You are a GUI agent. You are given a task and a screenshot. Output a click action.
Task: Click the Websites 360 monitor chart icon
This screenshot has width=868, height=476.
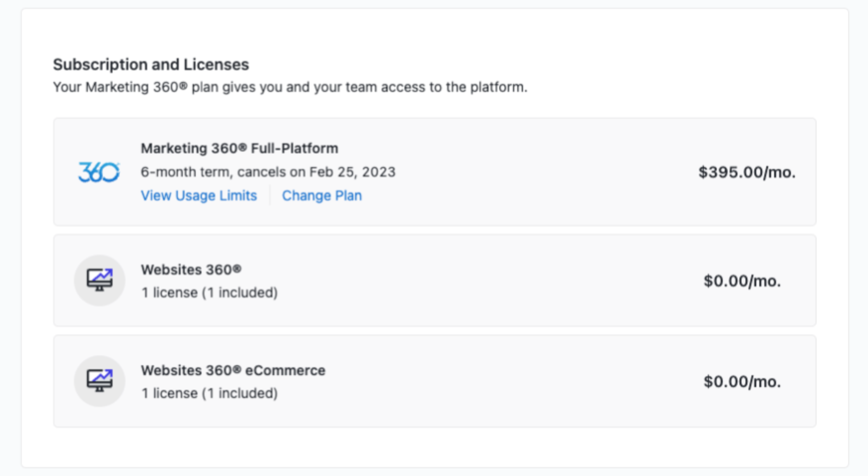tap(99, 280)
